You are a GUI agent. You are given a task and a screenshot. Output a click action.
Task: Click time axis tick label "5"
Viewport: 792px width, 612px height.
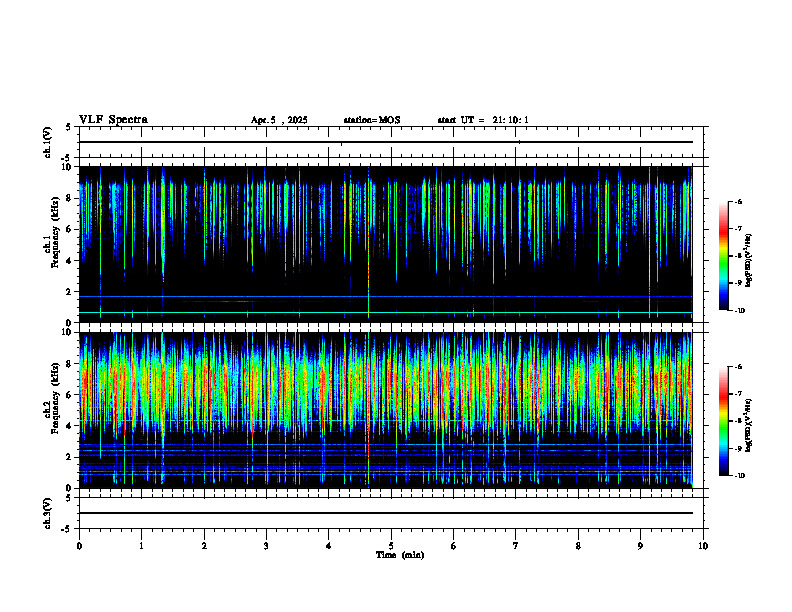[x=391, y=546]
